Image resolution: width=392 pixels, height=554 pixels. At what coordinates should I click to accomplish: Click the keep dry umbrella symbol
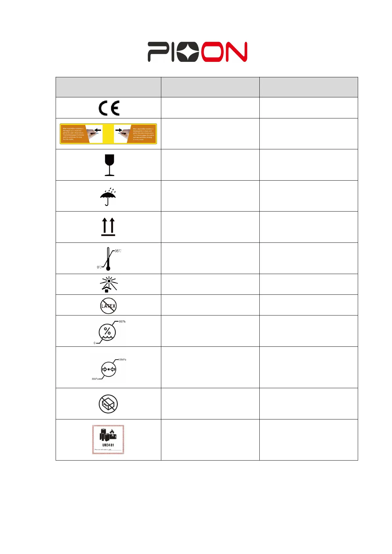tap(108, 197)
